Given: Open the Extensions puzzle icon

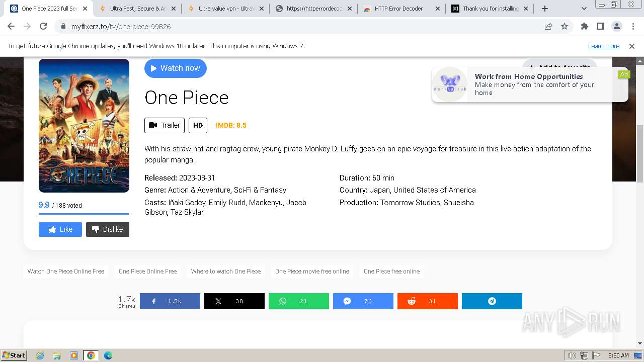Looking at the screenshot, I should (x=584, y=26).
